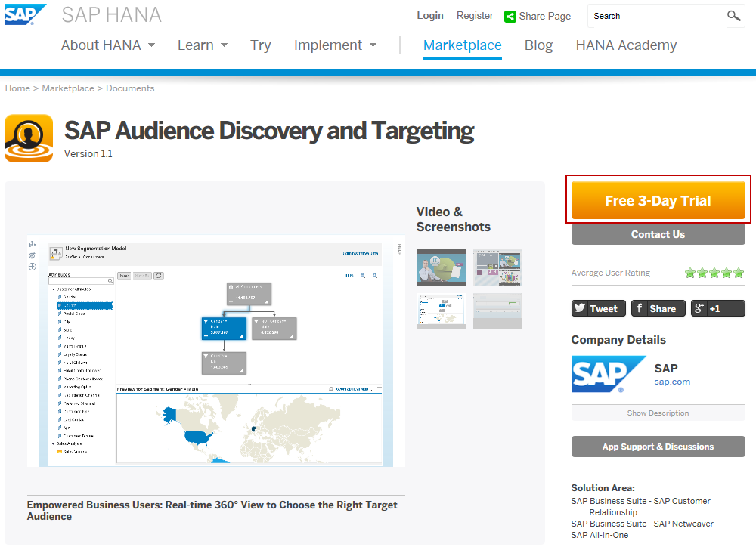This screenshot has width=756, height=547.
Task: Click the Google +1 button
Action: (717, 308)
